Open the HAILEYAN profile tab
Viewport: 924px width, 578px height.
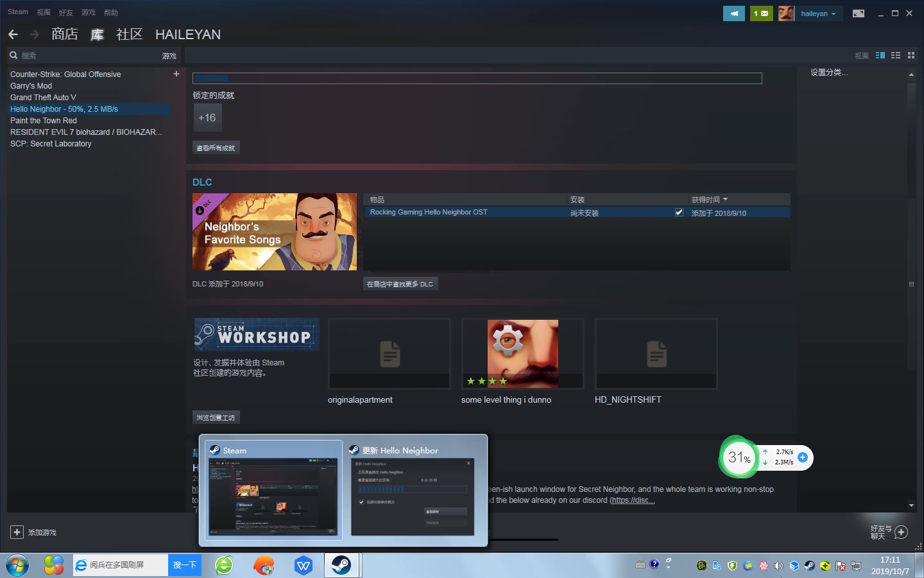(188, 35)
